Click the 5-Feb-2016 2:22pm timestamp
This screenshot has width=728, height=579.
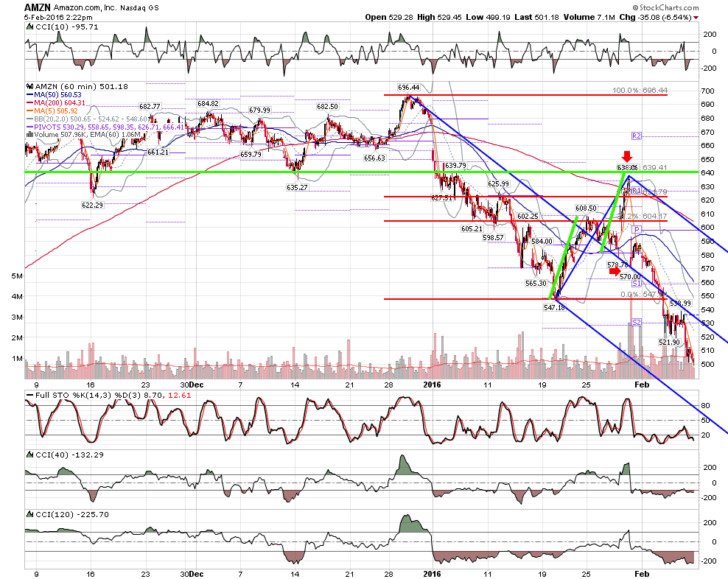pos(58,18)
